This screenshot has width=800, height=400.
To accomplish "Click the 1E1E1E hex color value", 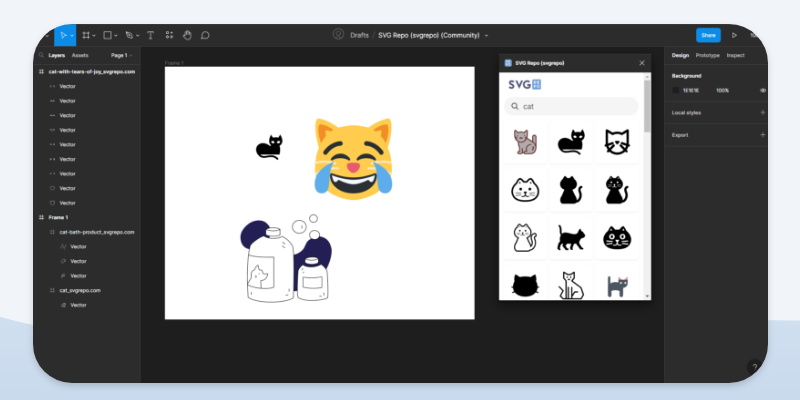I will tap(691, 90).
